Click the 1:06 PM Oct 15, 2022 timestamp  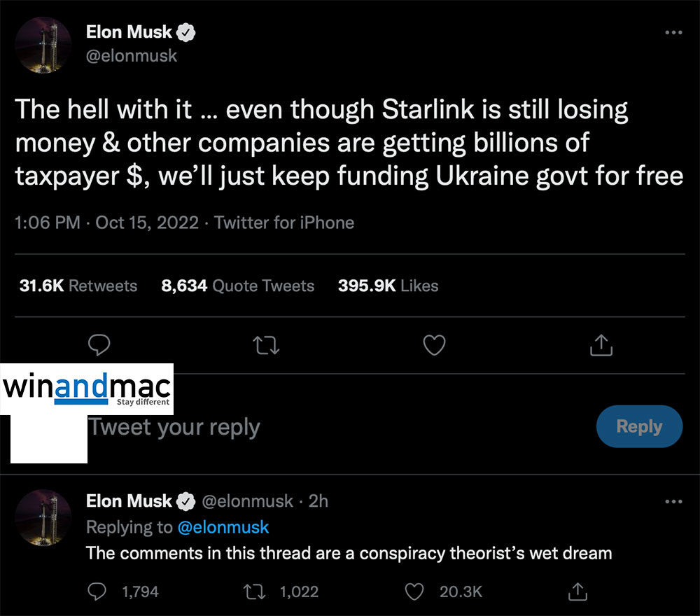pyautogui.click(x=108, y=223)
